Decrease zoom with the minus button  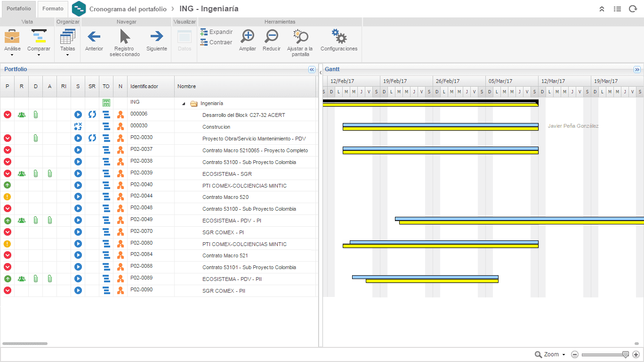(x=575, y=354)
